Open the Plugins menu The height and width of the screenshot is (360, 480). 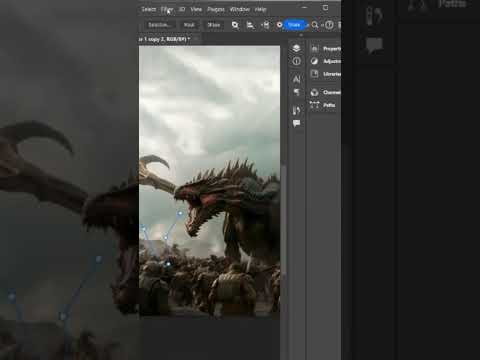(x=216, y=9)
